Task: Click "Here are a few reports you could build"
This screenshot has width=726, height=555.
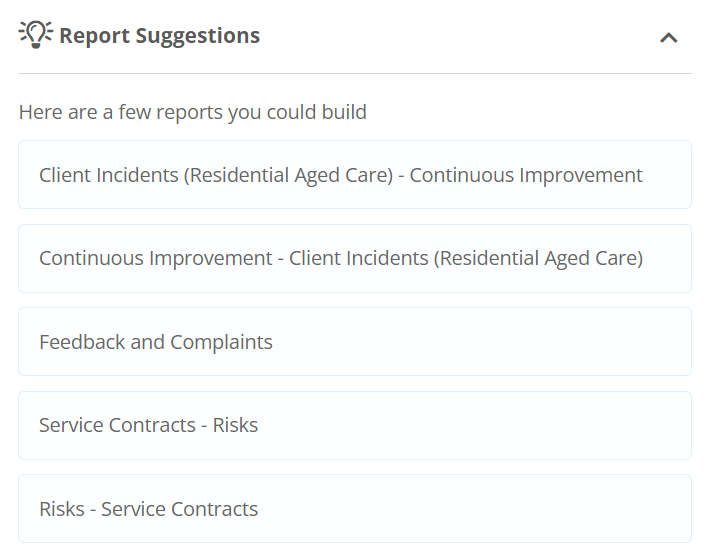Action: (x=193, y=112)
